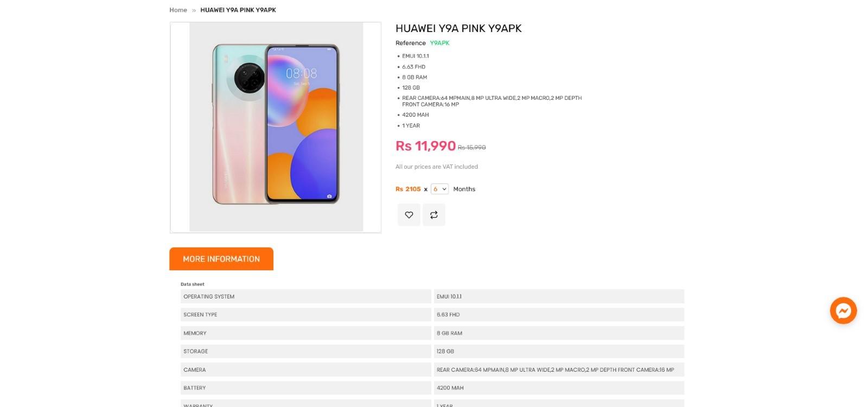Click the Rs 11,990 sale price

pyautogui.click(x=425, y=146)
